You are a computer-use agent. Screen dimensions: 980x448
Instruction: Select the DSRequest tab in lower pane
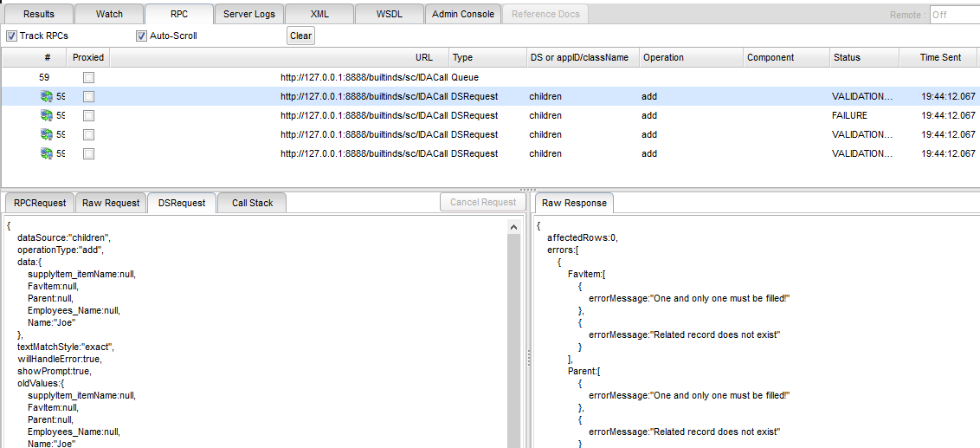tap(182, 203)
